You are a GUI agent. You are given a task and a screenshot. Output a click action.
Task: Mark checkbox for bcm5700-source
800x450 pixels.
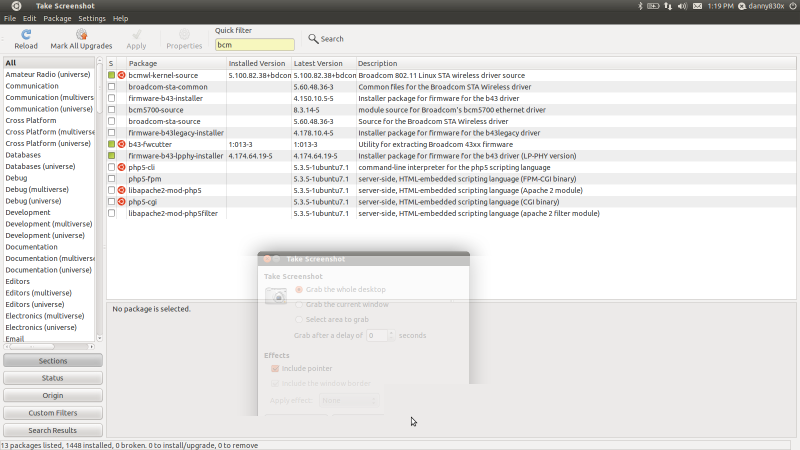[111, 110]
